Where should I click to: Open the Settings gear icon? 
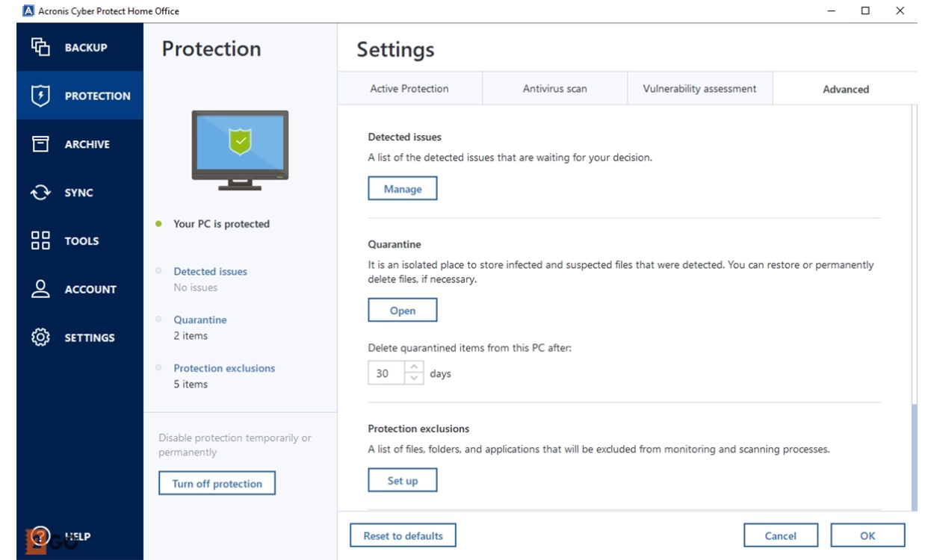40,337
